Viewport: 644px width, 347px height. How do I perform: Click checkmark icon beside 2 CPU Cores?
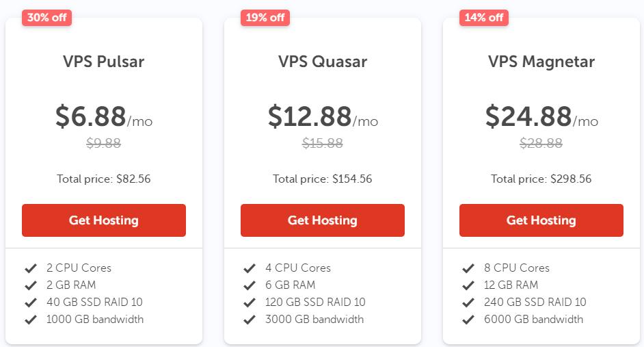pyautogui.click(x=30, y=268)
